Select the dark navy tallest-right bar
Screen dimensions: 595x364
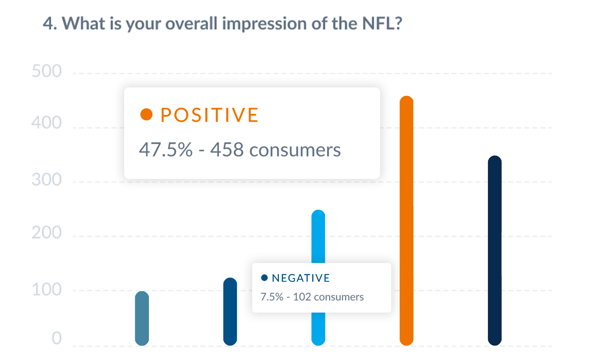pos(495,250)
